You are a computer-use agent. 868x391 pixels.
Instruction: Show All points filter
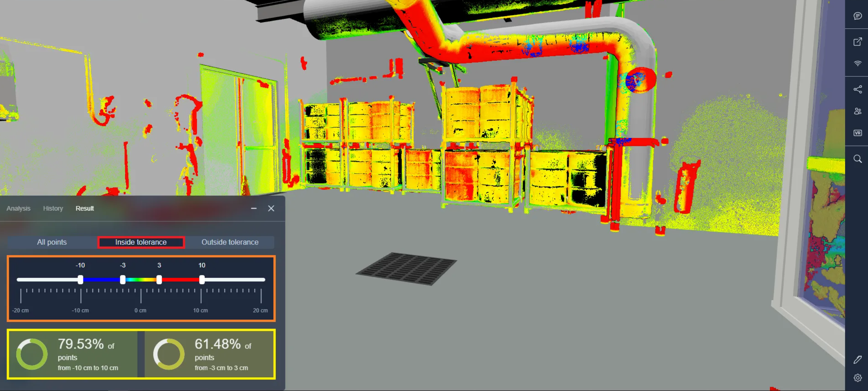click(52, 242)
